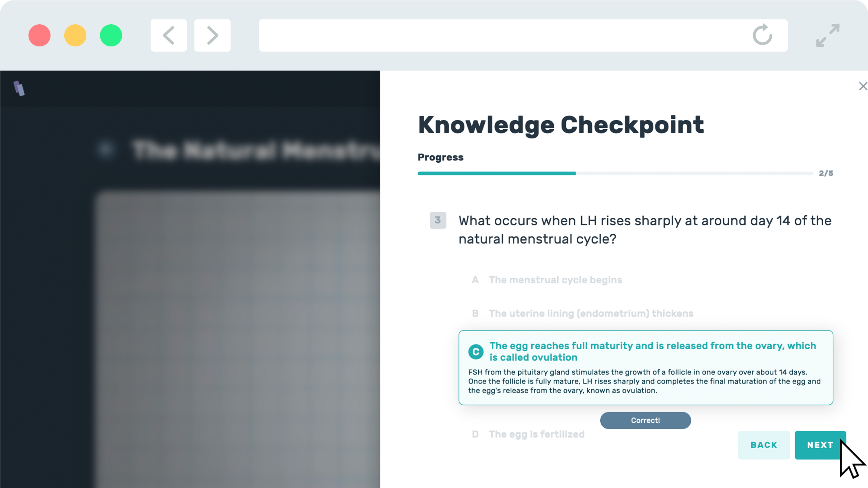Click the green window control dot

point(111,35)
